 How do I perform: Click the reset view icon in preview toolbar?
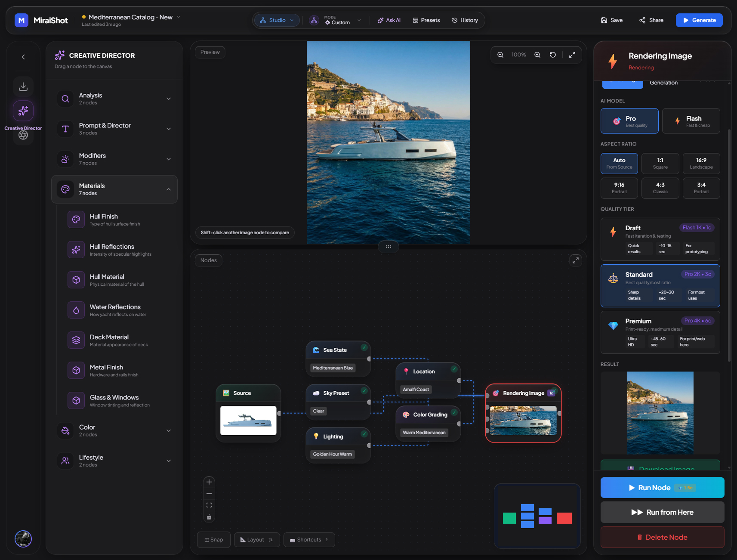click(553, 55)
